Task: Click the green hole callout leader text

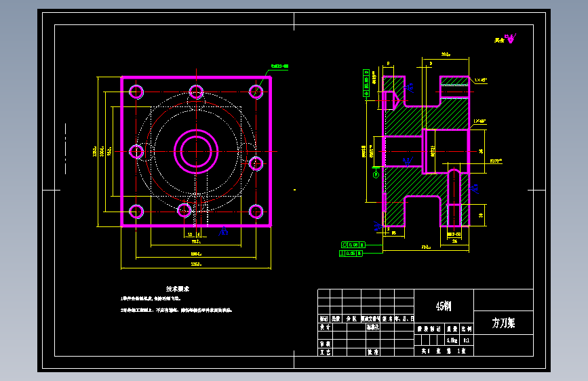Action: (x=279, y=66)
